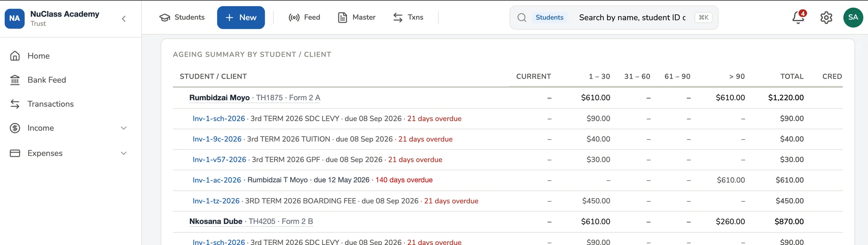Open settings gear icon
This screenshot has width=868, height=245.
click(826, 17)
